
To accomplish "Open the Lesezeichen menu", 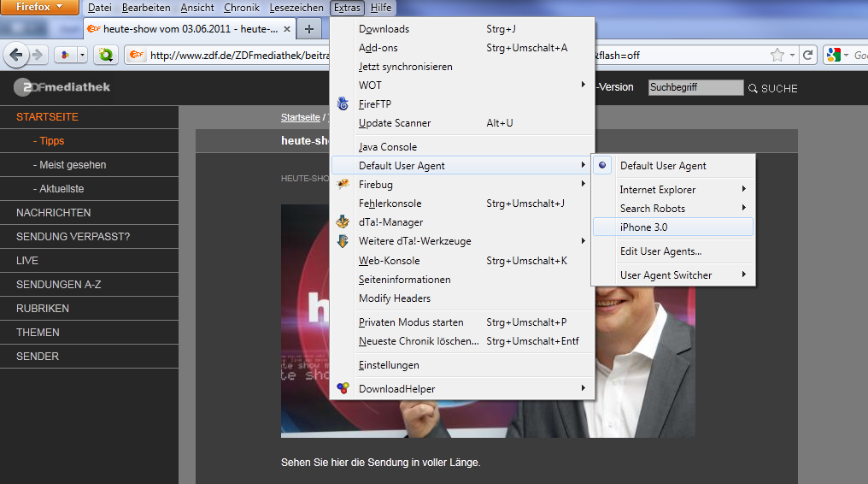I will click(296, 8).
